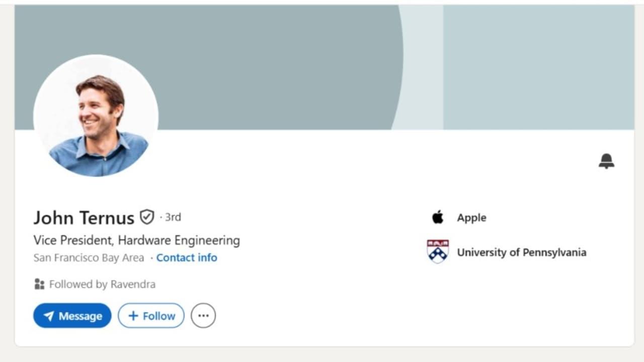Click the Vice President, Hardware Engineering headline

click(x=137, y=240)
